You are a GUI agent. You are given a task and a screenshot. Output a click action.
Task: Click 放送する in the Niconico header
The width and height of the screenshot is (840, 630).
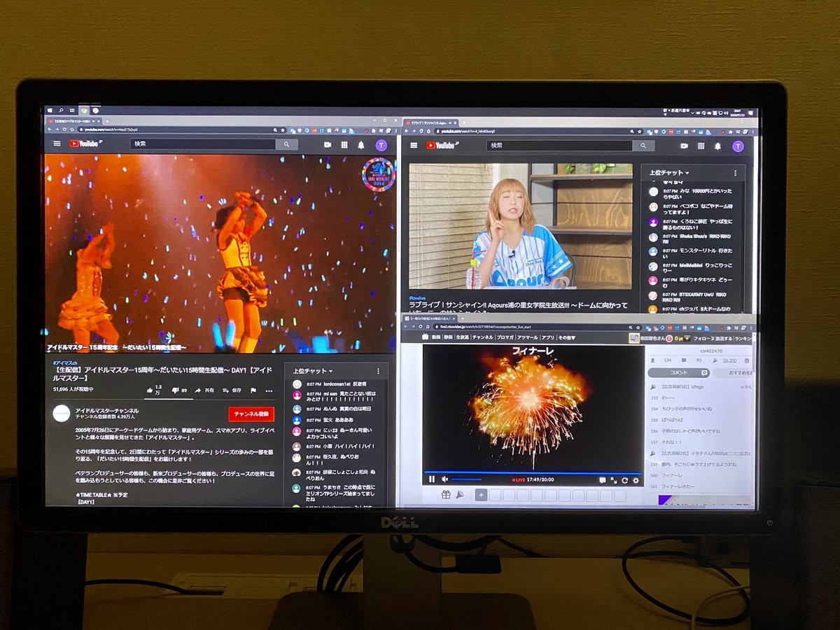tap(724, 338)
